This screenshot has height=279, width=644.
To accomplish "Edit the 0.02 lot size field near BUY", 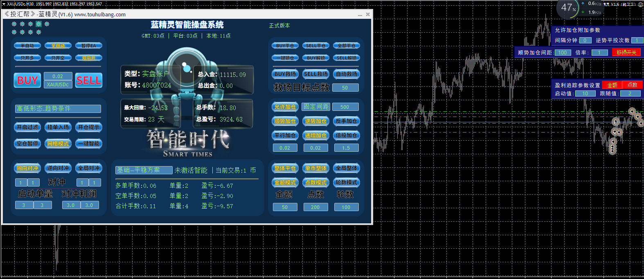I will (x=58, y=76).
